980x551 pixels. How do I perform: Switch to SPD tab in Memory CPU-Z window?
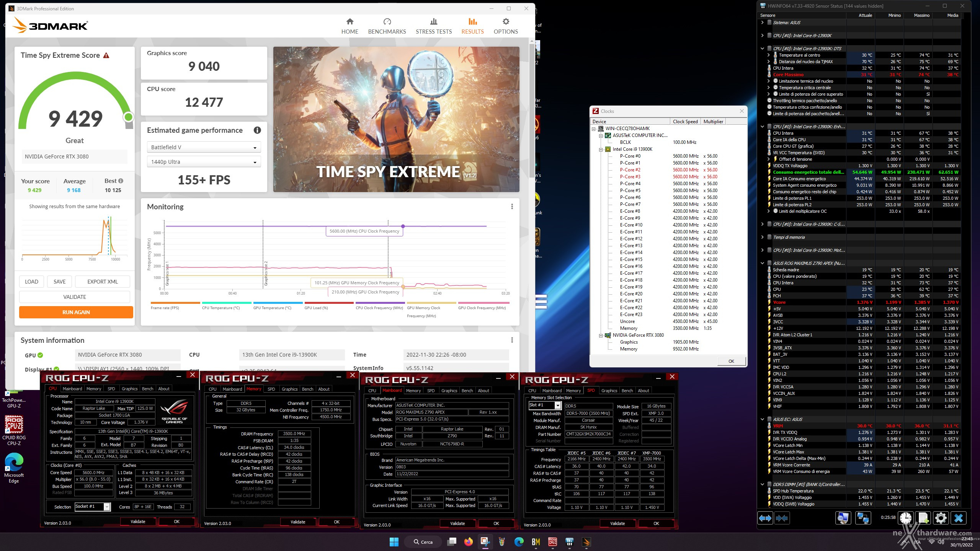click(x=271, y=389)
